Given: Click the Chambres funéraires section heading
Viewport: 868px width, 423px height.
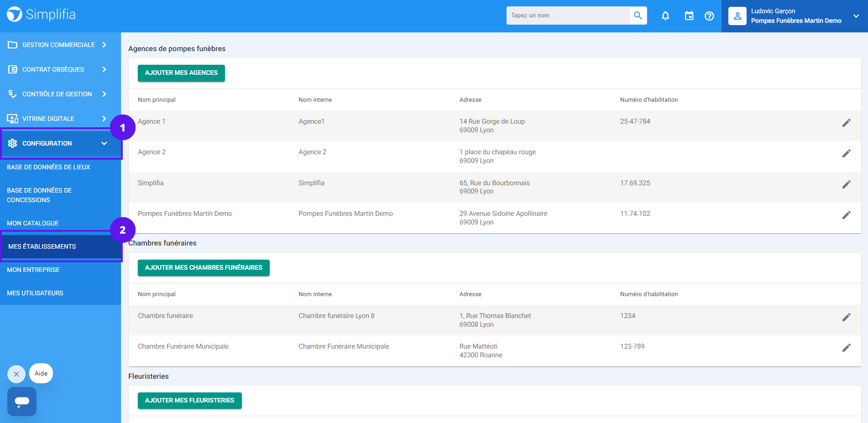Looking at the screenshot, I should click(x=162, y=243).
